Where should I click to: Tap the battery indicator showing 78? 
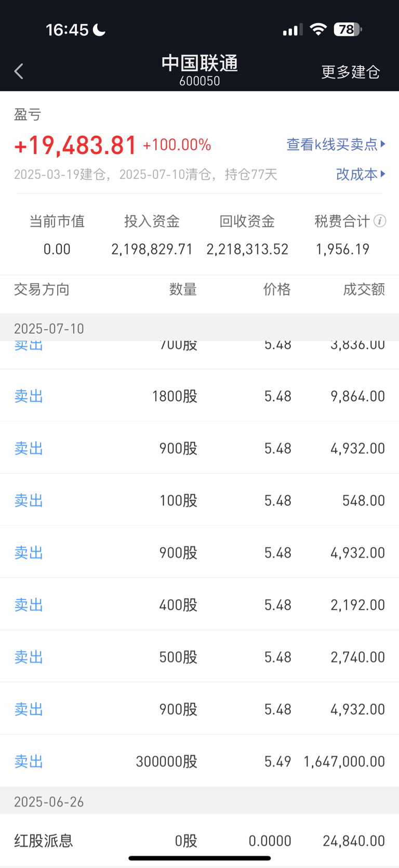click(x=347, y=30)
